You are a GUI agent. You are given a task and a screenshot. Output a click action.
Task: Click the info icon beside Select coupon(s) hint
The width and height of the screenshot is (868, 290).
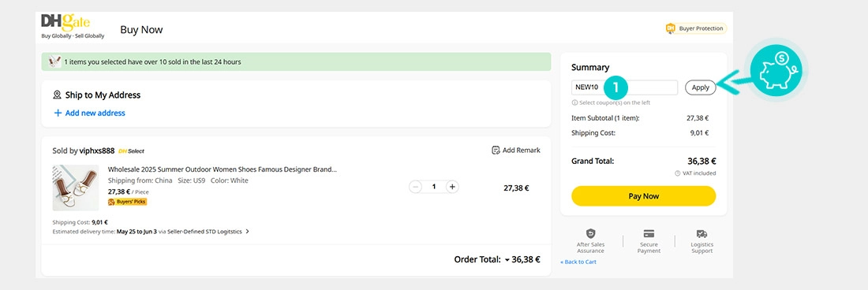click(x=574, y=102)
